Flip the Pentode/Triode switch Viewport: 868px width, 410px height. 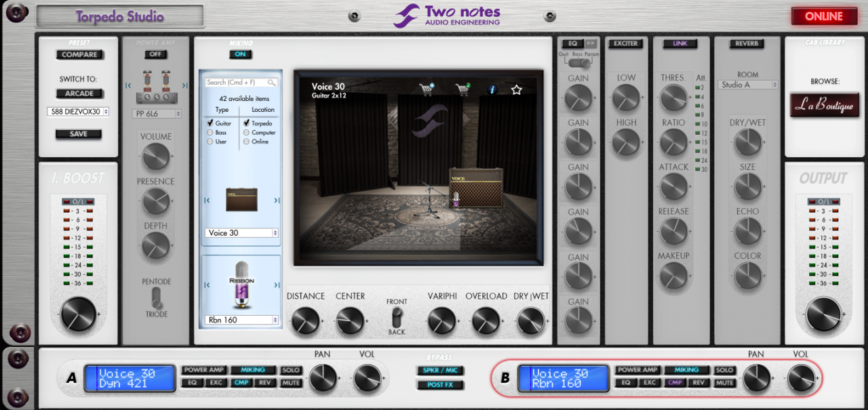click(x=157, y=298)
